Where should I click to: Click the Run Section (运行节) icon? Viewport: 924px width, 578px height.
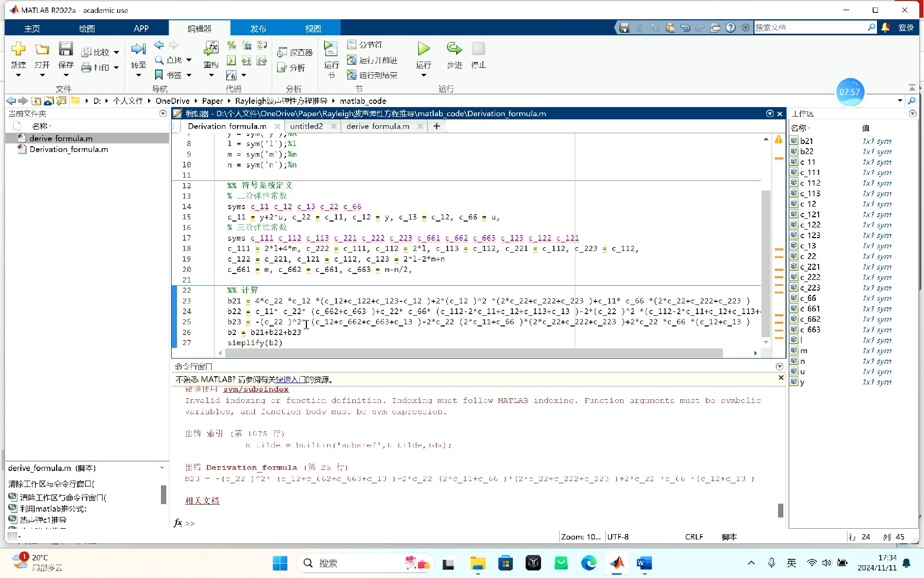(331, 49)
